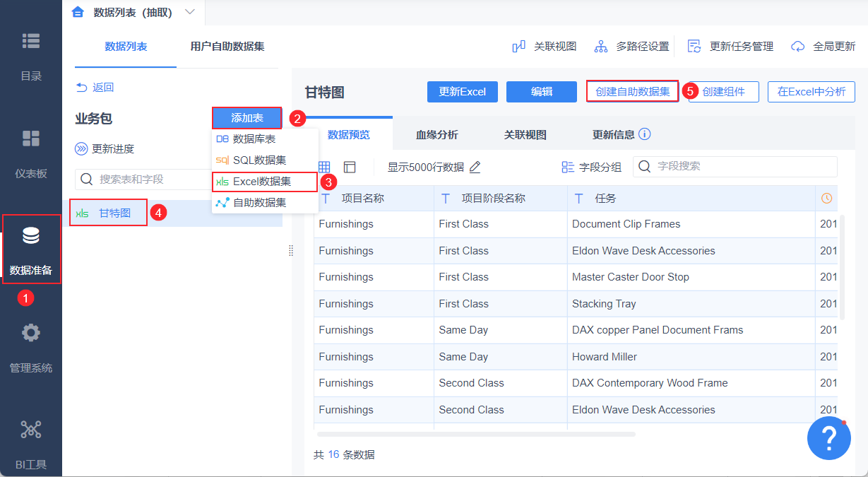
Task: Open the 目录 directory sidebar icon
Action: pyautogui.click(x=31, y=41)
